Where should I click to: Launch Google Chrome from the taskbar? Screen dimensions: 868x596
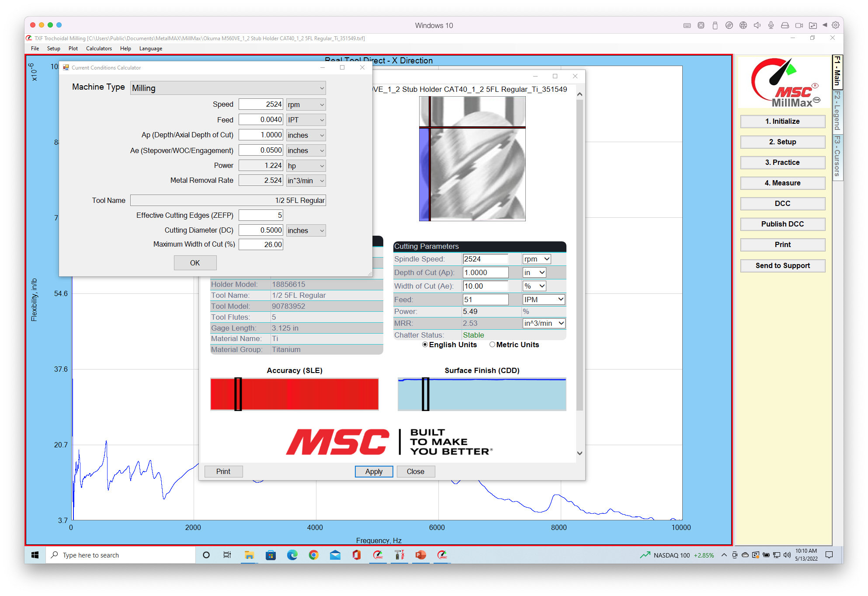(313, 555)
